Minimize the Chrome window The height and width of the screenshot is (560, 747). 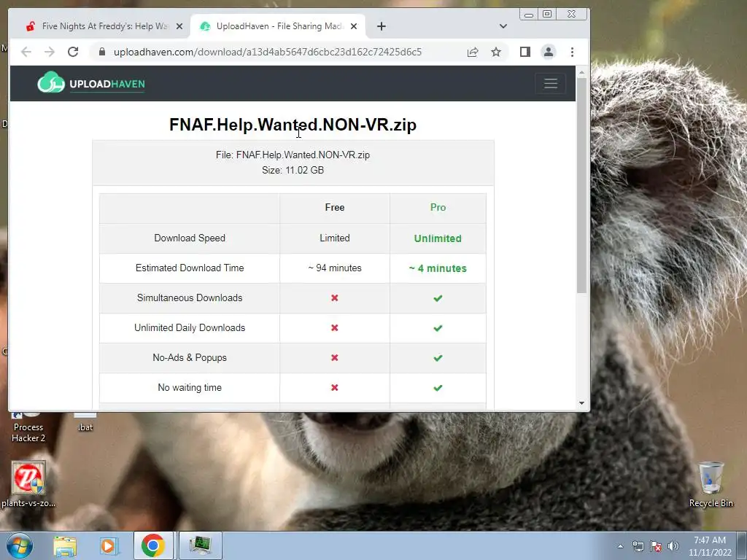529,15
